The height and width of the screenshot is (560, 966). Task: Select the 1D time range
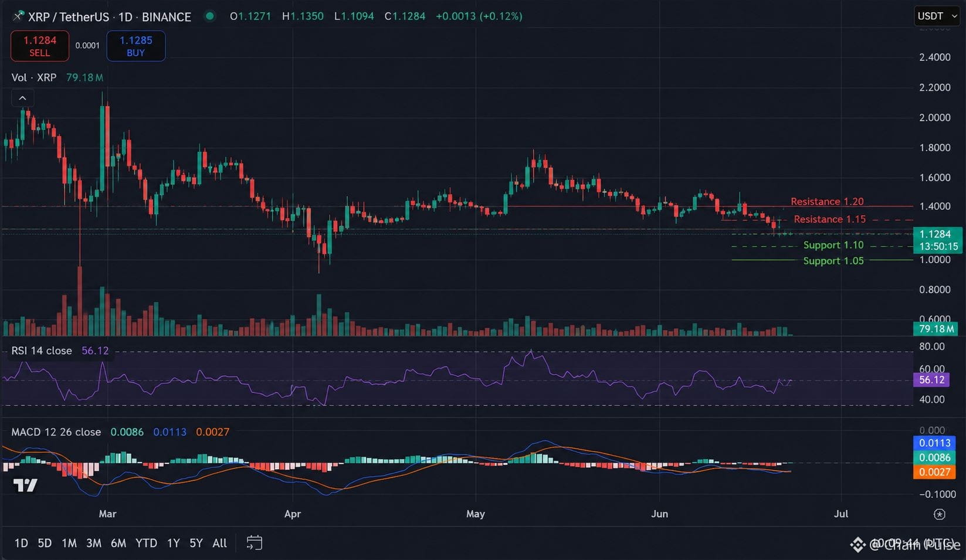(x=21, y=543)
